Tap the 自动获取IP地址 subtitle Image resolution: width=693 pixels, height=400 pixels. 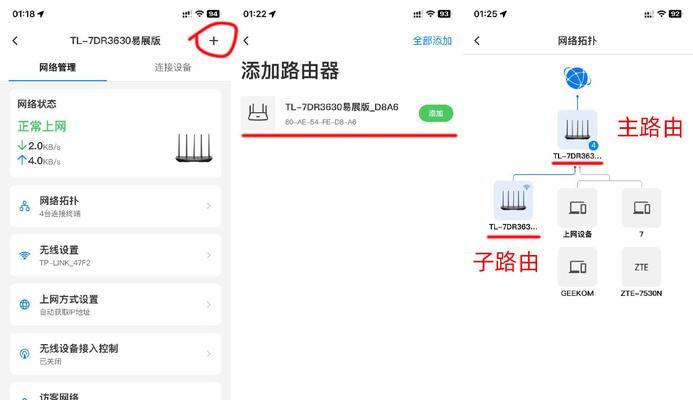point(65,312)
